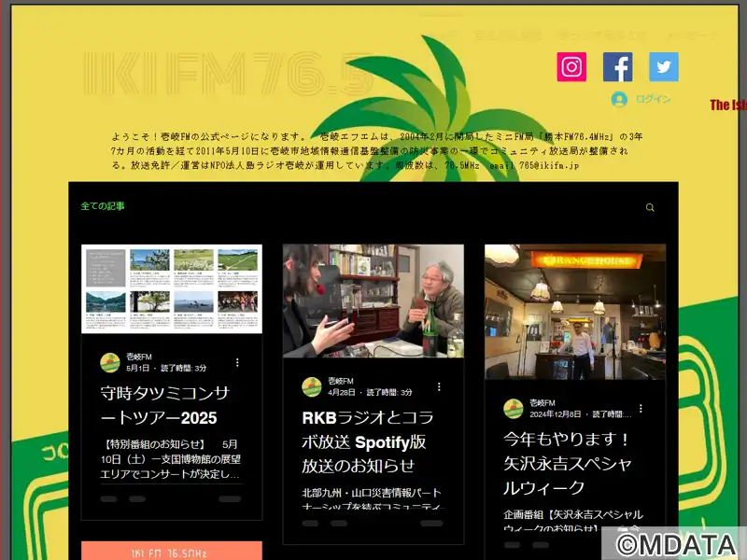The height and width of the screenshot is (560, 747).
Task: Click 壱岐FM author name on 4月28日 post
Action: (x=341, y=381)
